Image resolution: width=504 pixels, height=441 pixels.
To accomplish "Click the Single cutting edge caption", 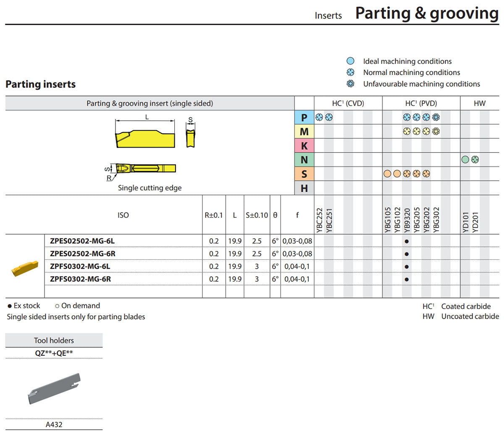I will click(x=150, y=188).
